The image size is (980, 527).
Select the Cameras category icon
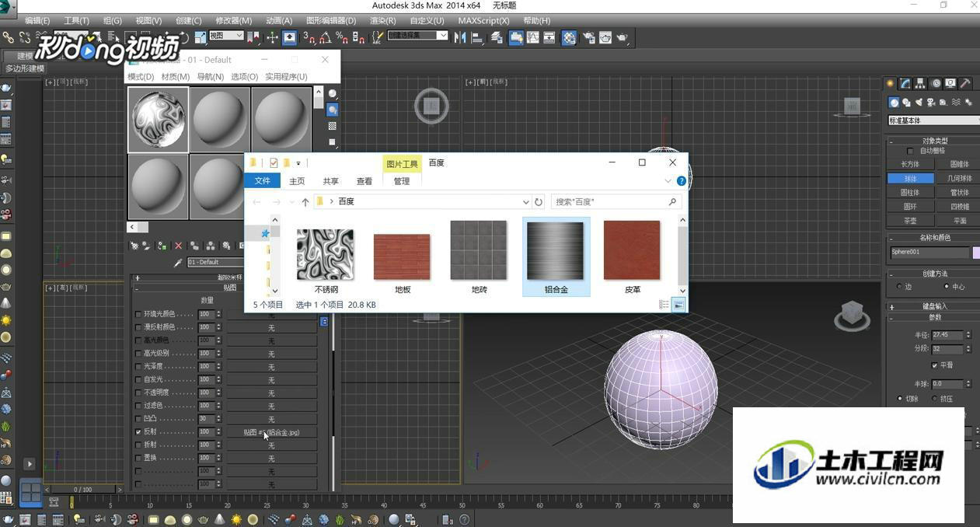tap(931, 102)
